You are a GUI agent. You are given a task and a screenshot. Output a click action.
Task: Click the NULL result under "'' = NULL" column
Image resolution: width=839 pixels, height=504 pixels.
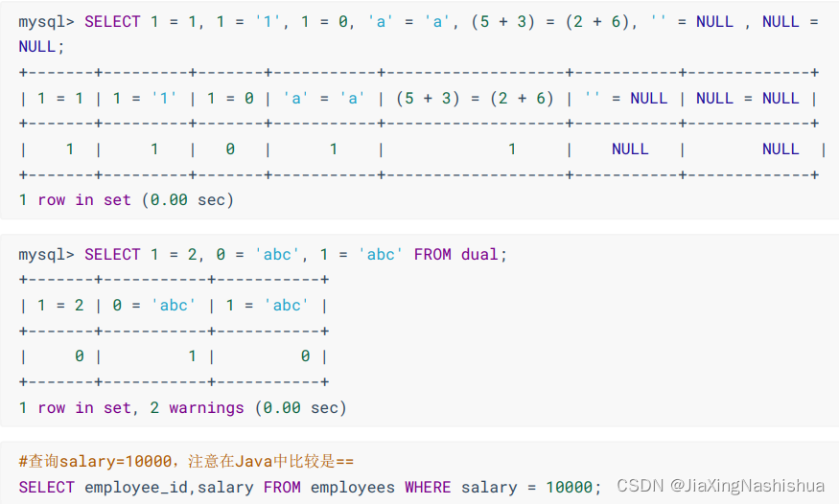pyautogui.click(x=630, y=149)
